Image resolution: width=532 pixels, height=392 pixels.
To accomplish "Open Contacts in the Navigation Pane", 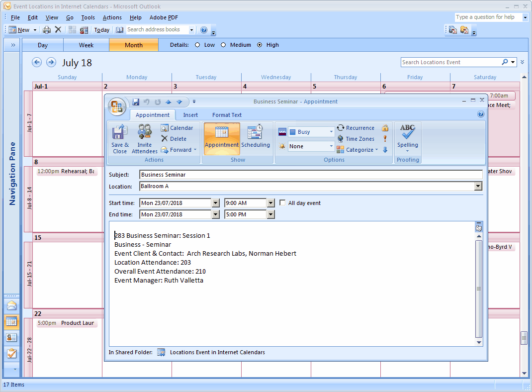I will coord(11,338).
